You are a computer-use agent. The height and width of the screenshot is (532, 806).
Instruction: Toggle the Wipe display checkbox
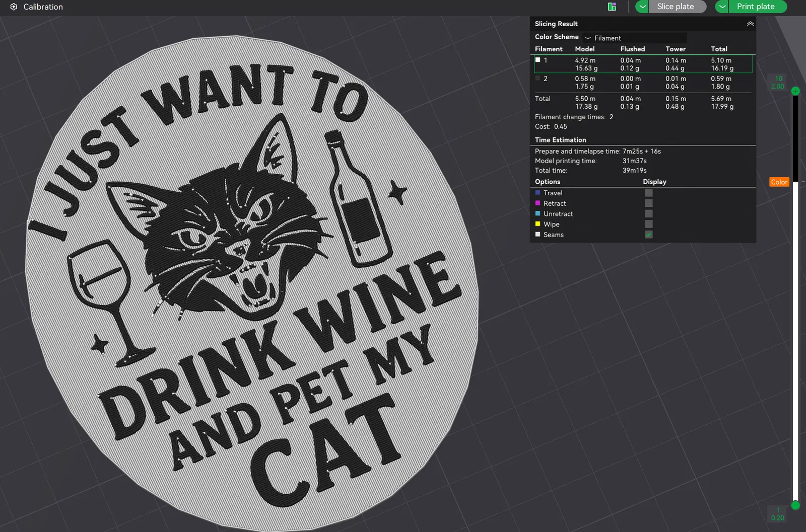pyautogui.click(x=648, y=224)
